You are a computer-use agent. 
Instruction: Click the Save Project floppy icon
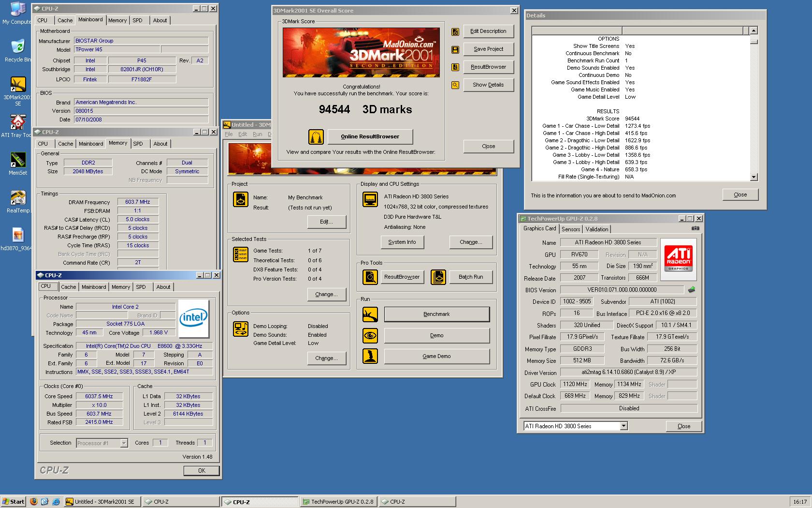(x=455, y=49)
